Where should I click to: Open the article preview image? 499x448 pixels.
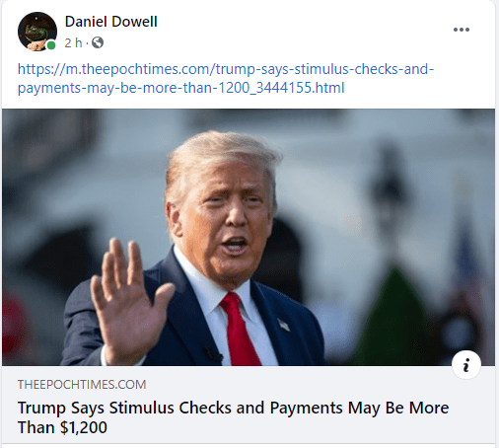(x=249, y=237)
